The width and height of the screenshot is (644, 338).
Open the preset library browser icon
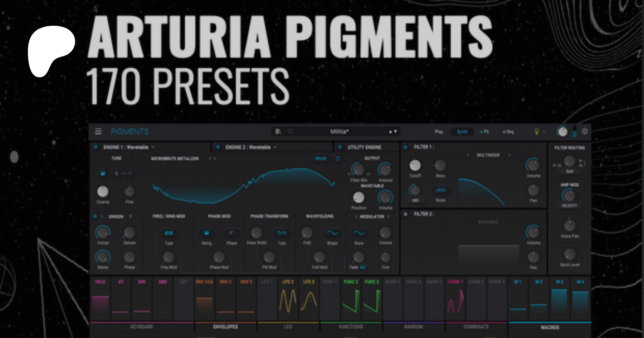pos(278,132)
